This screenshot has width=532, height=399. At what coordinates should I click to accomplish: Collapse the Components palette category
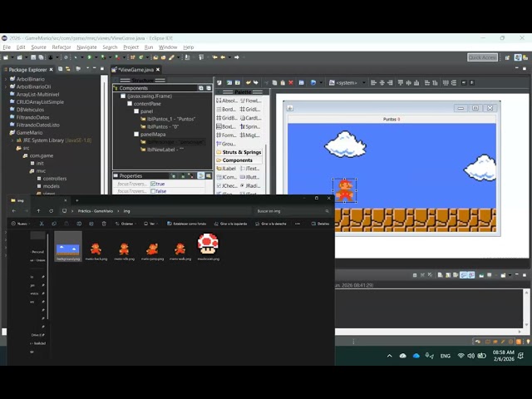click(239, 160)
